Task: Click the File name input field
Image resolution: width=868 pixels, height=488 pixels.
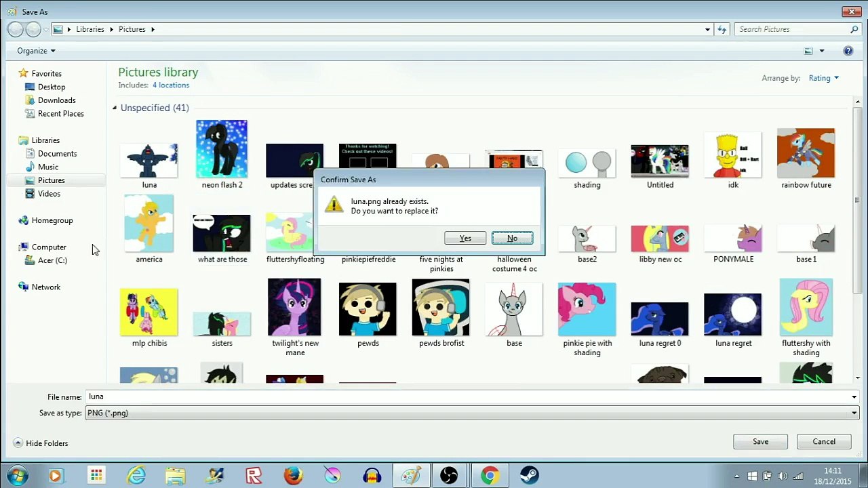Action: (467, 396)
